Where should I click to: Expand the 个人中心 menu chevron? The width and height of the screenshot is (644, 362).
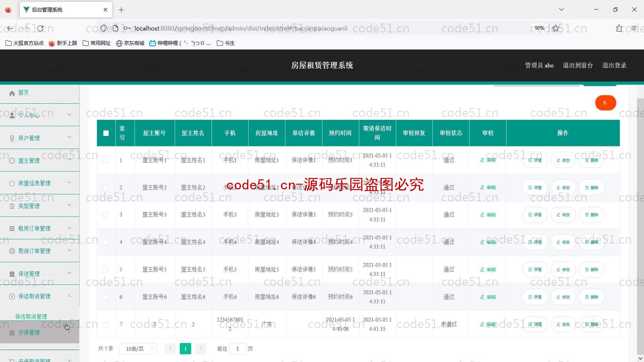point(69,115)
